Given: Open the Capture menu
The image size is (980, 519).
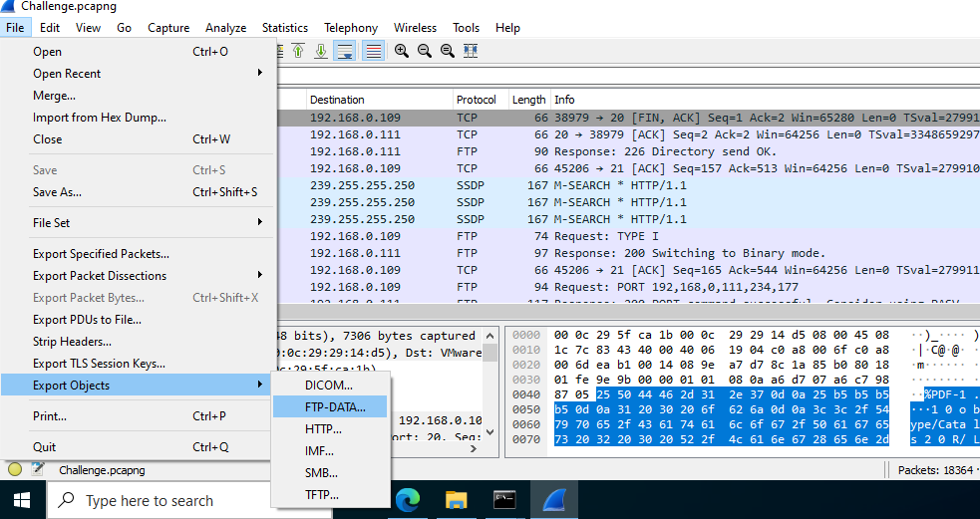Looking at the screenshot, I should 168,28.
